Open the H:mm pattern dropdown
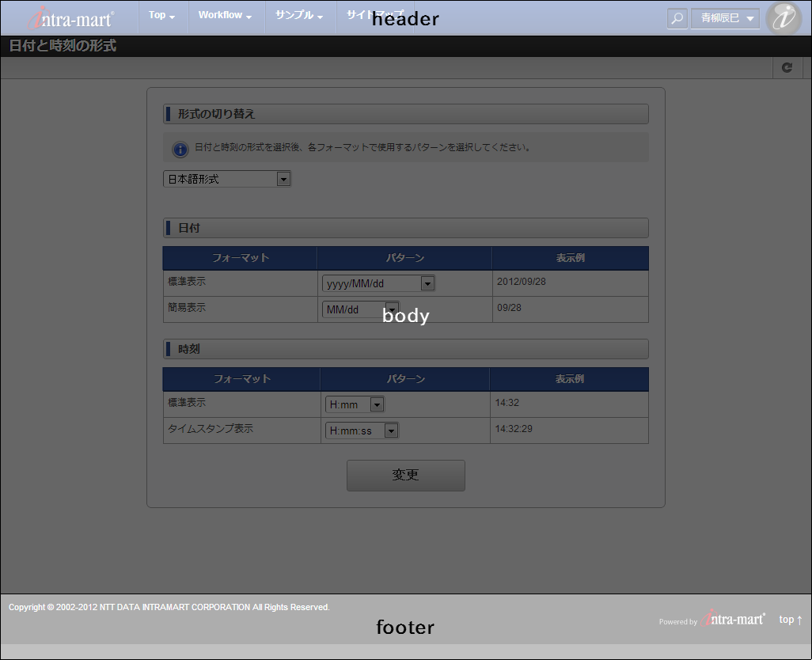 pos(355,404)
